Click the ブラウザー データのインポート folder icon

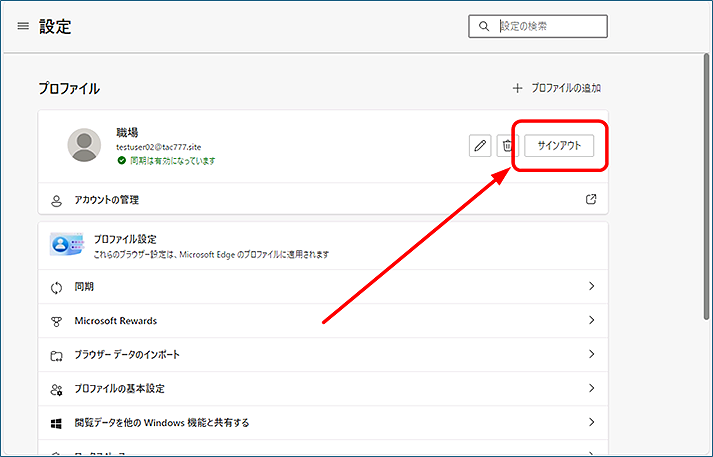pyautogui.click(x=56, y=356)
